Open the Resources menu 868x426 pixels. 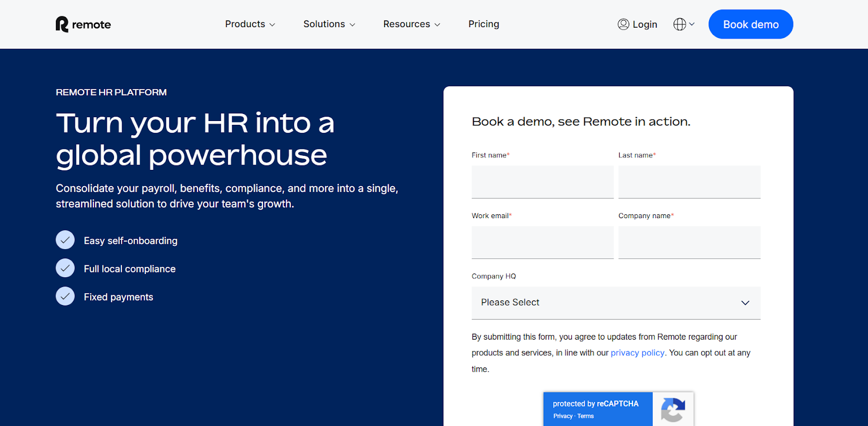(x=412, y=24)
